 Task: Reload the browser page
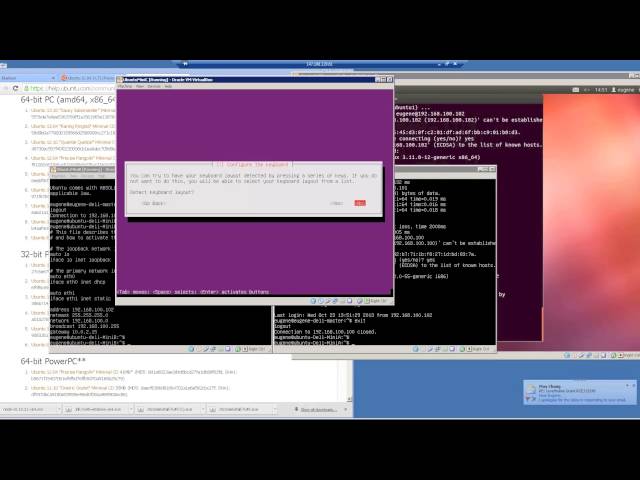click(16, 88)
